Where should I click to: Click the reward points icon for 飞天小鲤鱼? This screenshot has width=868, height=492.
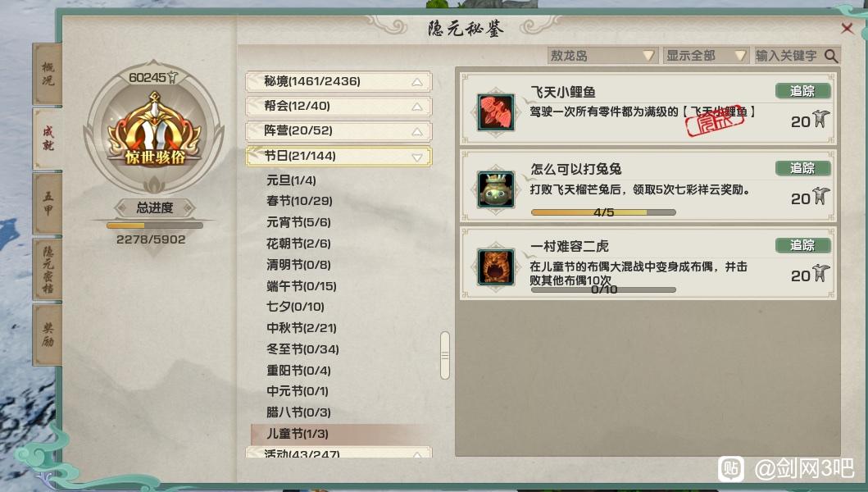click(820, 119)
